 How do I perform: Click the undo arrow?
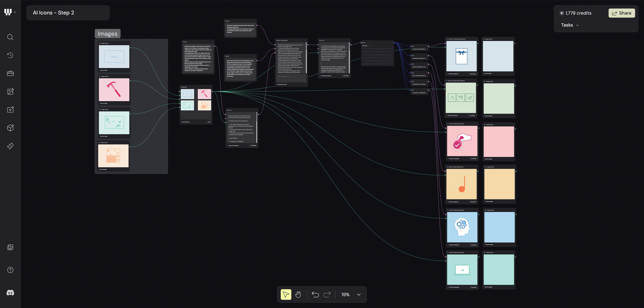tap(315, 294)
